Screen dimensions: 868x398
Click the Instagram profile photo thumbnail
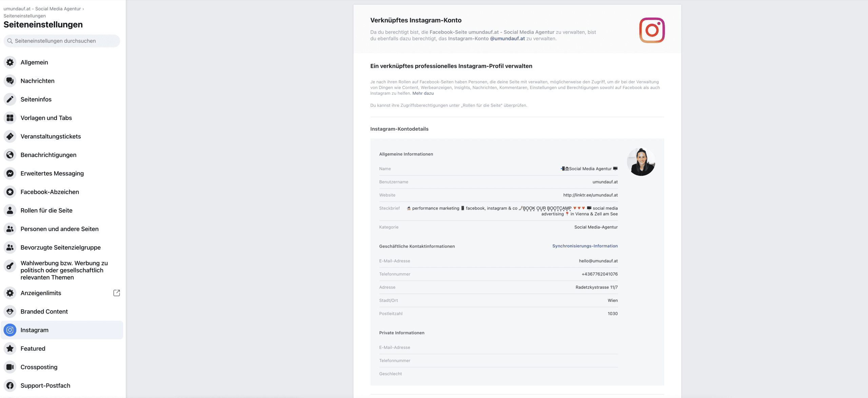[x=641, y=162]
